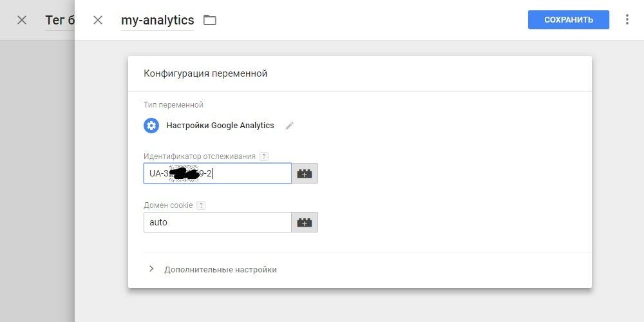Click the folder icon next to my-analytics
The image size is (644, 322).
pyautogui.click(x=210, y=20)
